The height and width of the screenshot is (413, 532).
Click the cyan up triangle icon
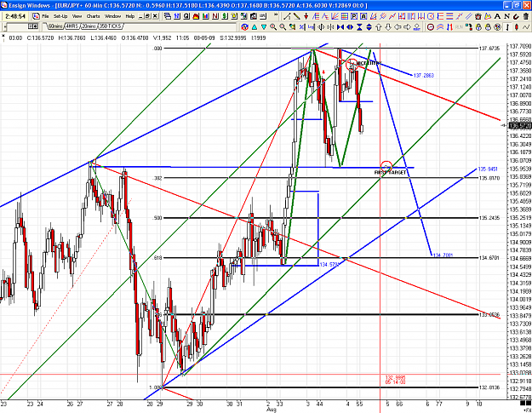pyautogui.click(x=255, y=26)
